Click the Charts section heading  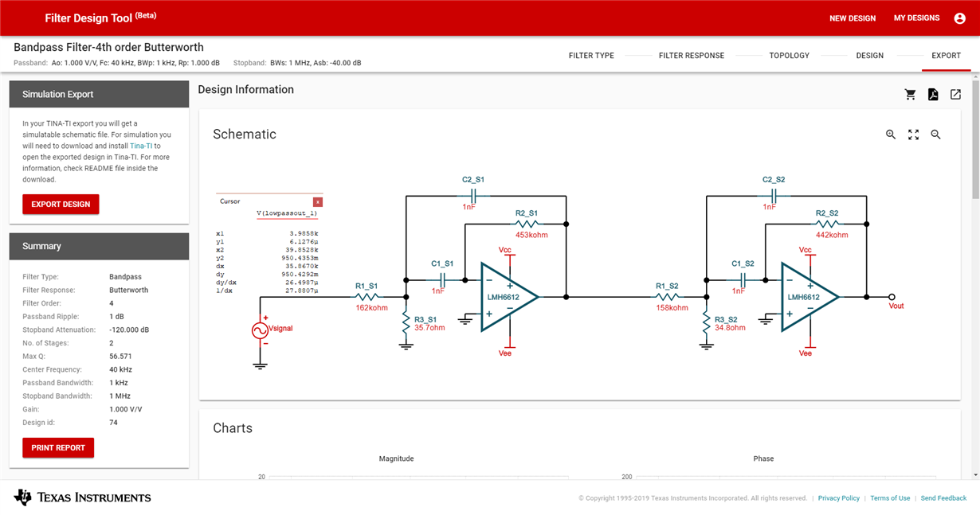[233, 428]
